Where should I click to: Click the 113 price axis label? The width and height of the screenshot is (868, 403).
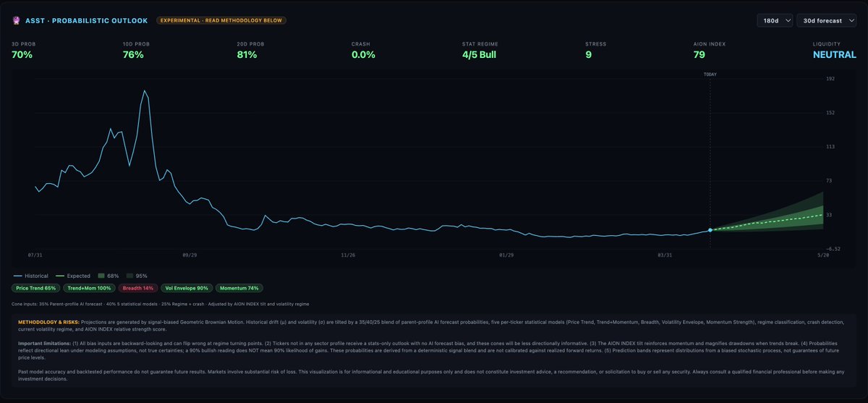(830, 146)
